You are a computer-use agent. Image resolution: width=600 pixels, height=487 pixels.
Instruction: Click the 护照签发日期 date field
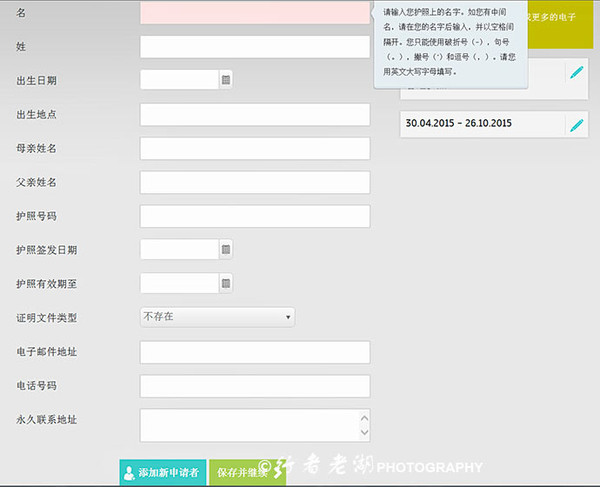click(179, 249)
